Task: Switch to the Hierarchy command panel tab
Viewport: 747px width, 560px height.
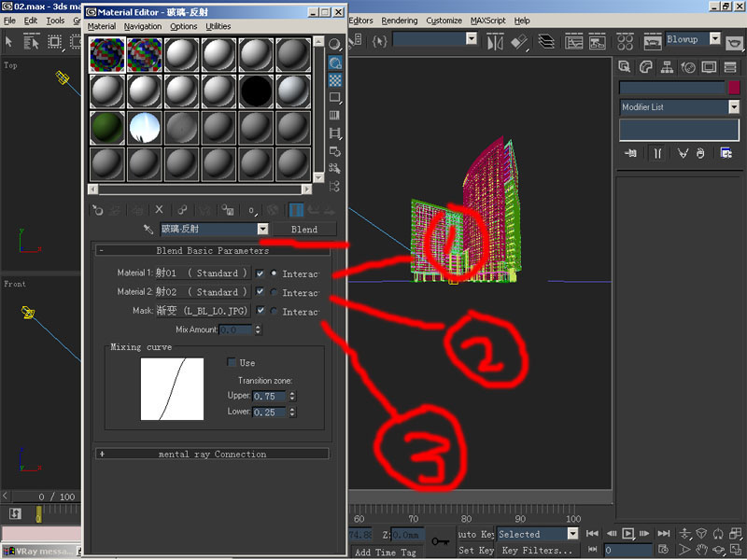Action: click(x=667, y=67)
